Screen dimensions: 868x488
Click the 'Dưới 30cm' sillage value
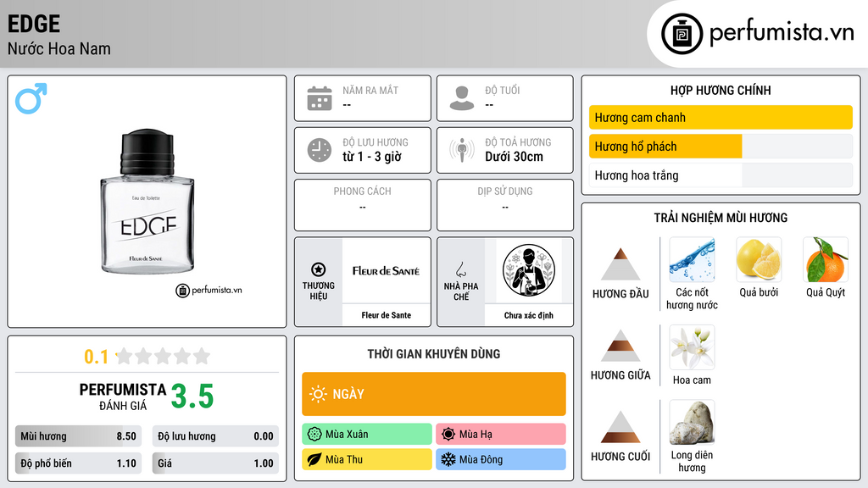click(515, 157)
